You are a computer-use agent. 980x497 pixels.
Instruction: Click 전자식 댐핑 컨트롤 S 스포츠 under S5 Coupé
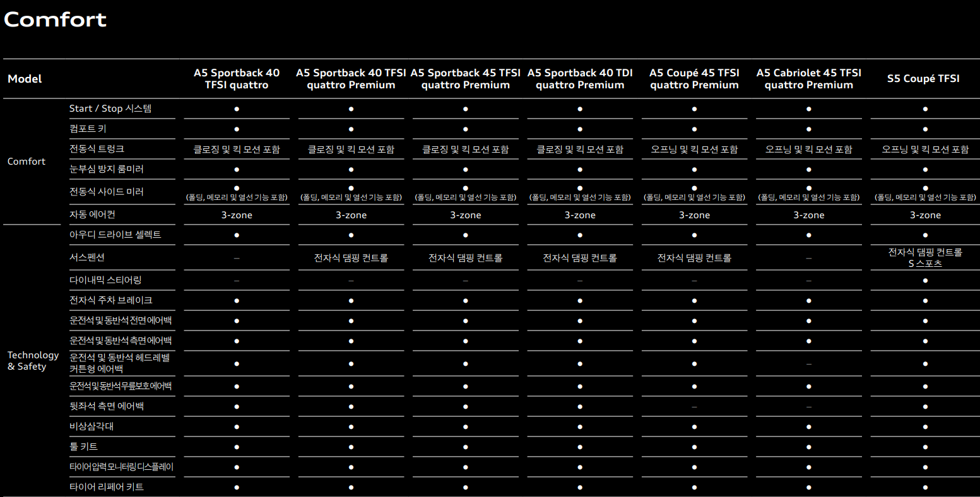tap(925, 258)
